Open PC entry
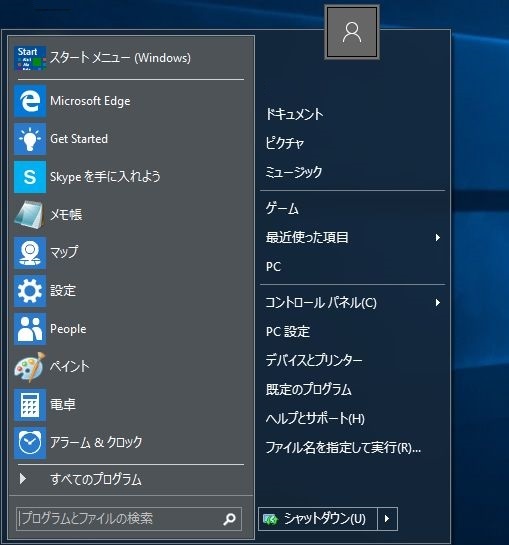The image size is (509, 545). (273, 267)
